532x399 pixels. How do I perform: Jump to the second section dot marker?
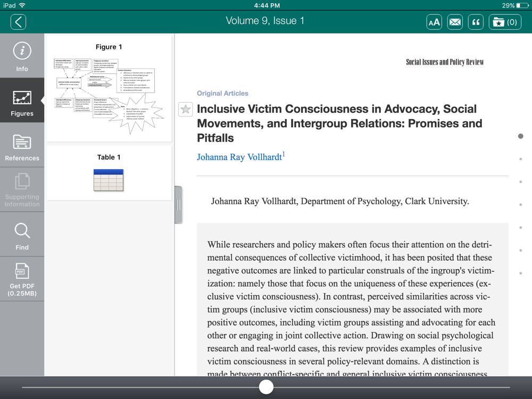[x=520, y=159]
